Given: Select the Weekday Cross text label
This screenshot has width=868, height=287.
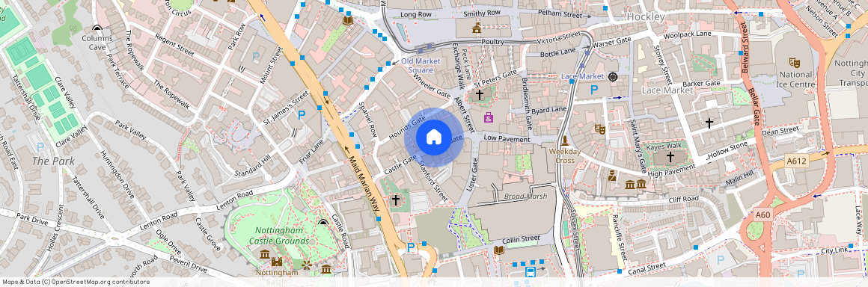Looking at the screenshot, I should [x=564, y=155].
